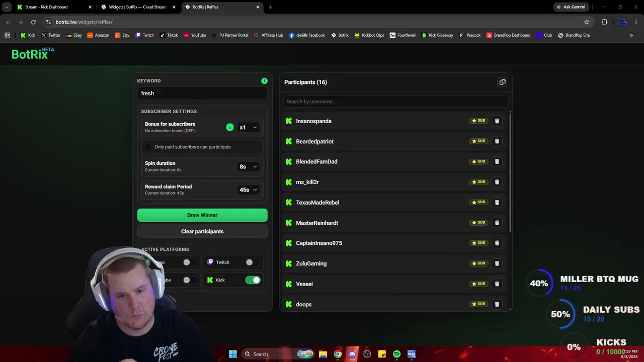644x362 pixels.
Task: Click the SUB badge for Vexeei
Action: [x=478, y=284]
